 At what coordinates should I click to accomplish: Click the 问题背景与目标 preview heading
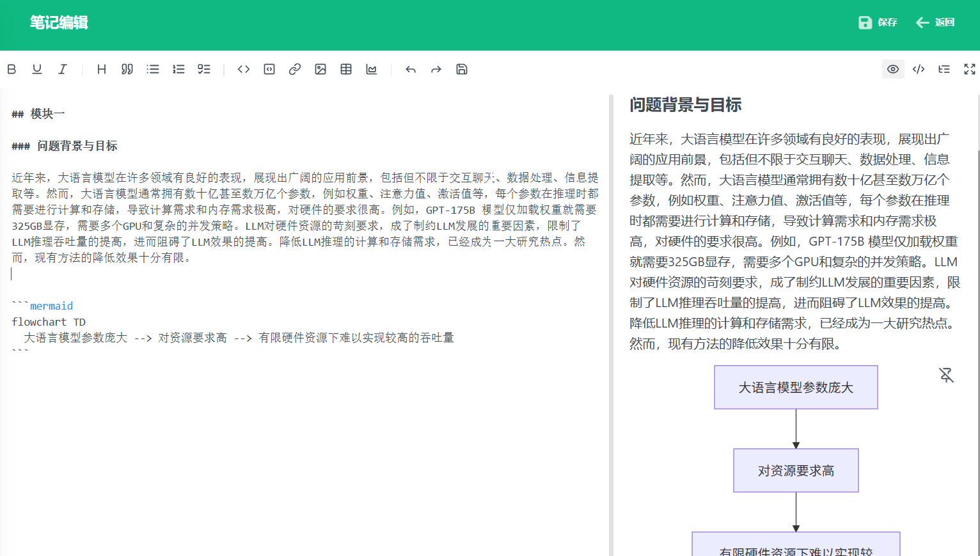pos(686,105)
